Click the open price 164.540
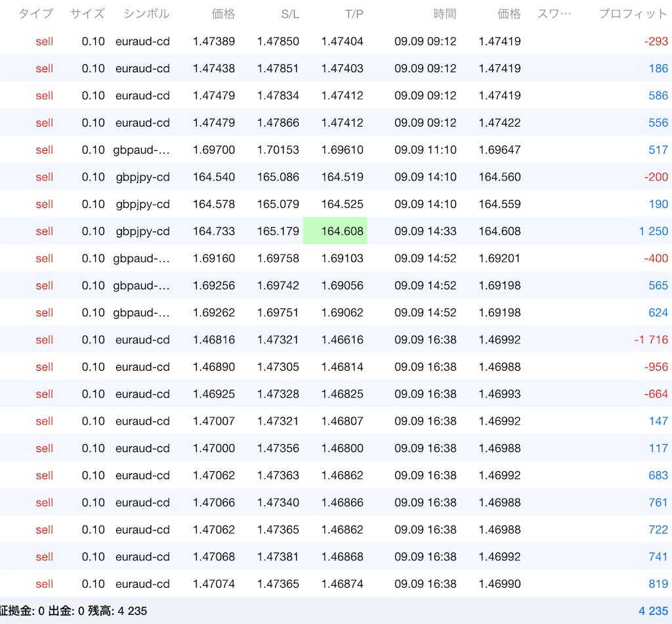672x624 pixels. 214,177
